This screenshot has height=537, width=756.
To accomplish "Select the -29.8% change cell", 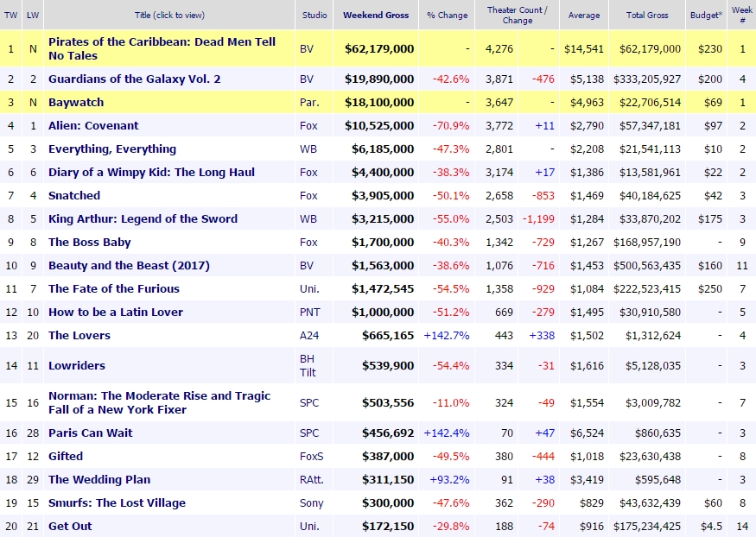I will pyautogui.click(x=451, y=526).
